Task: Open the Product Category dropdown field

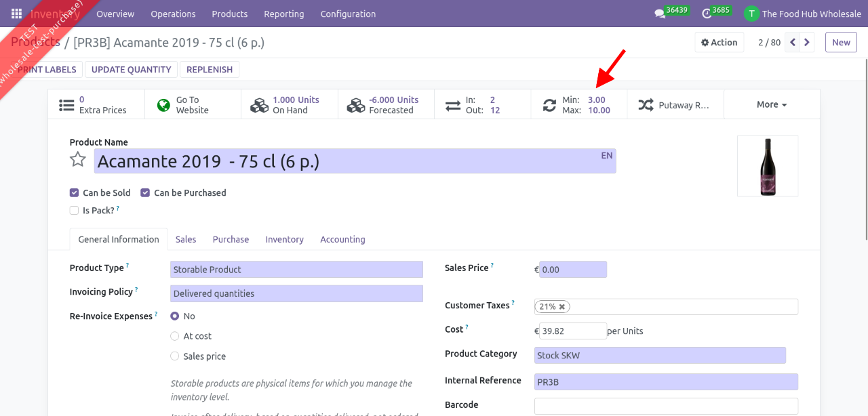Action: [x=660, y=355]
